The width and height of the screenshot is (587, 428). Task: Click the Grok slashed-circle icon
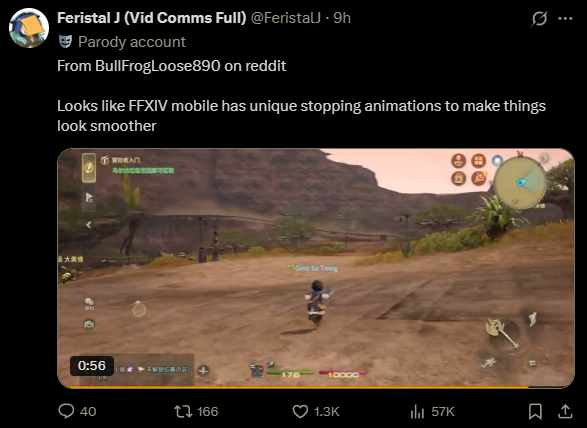tap(539, 18)
